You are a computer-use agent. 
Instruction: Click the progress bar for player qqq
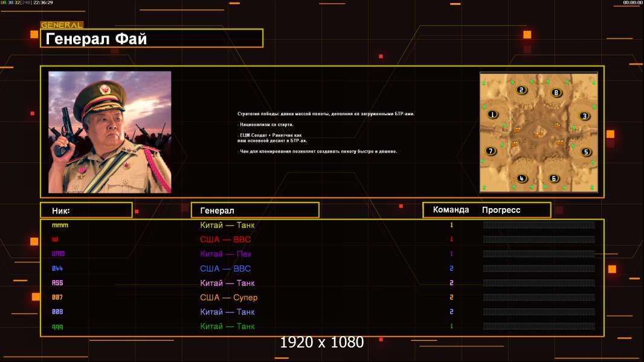point(539,326)
